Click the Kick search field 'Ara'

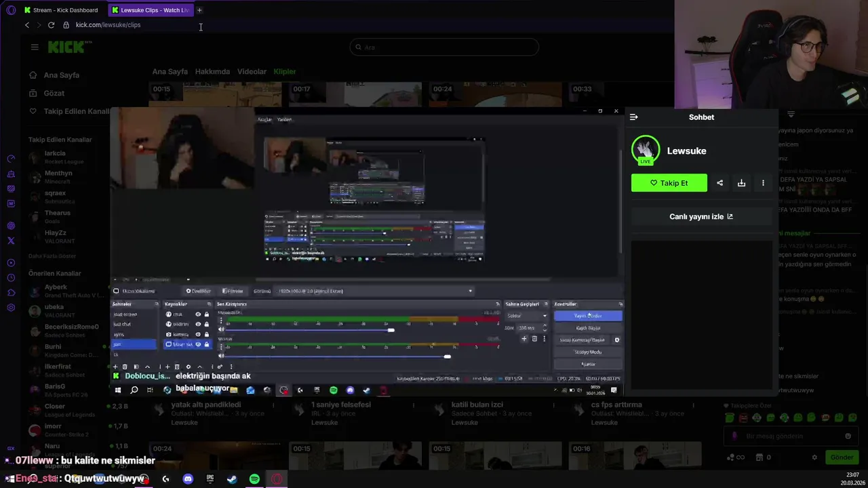pos(444,47)
